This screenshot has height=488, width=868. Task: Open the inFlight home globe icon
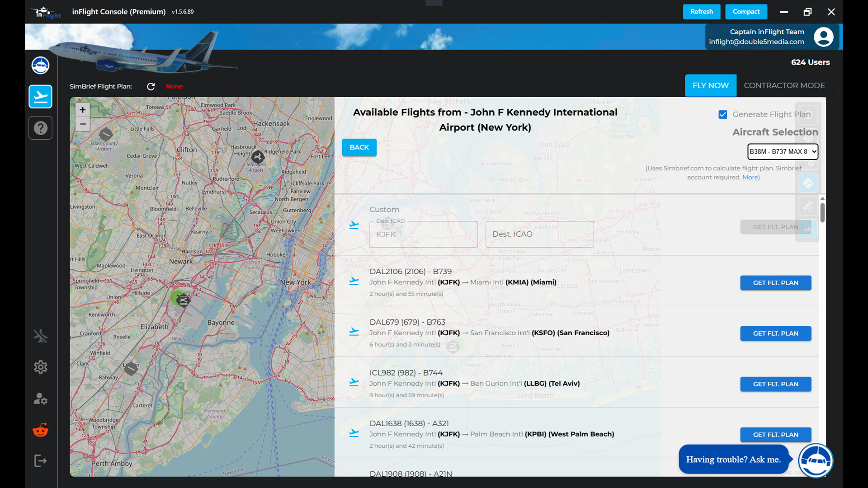40,65
